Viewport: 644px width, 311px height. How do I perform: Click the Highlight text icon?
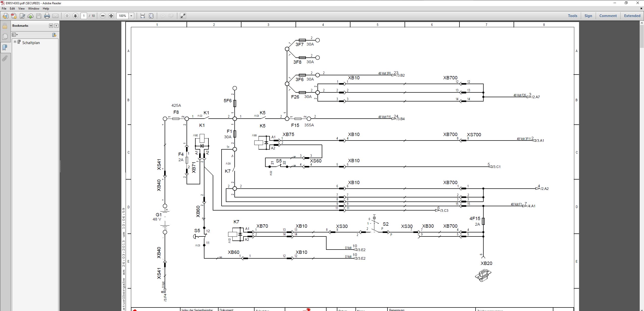click(171, 16)
